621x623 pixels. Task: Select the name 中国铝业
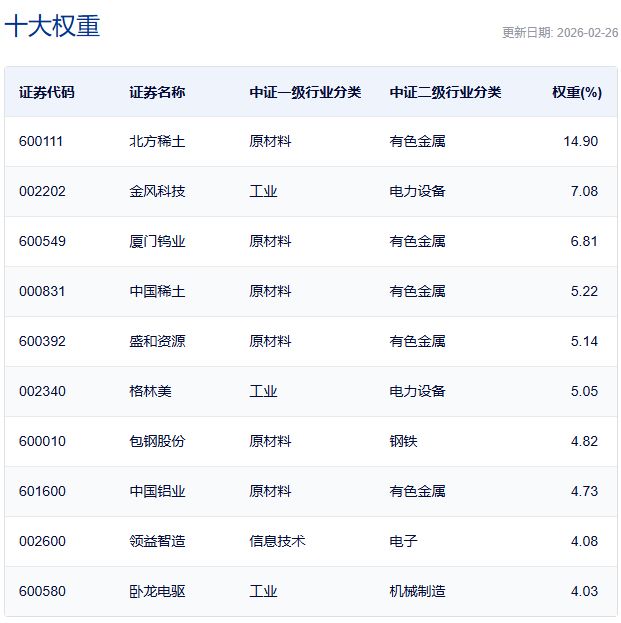coord(157,491)
